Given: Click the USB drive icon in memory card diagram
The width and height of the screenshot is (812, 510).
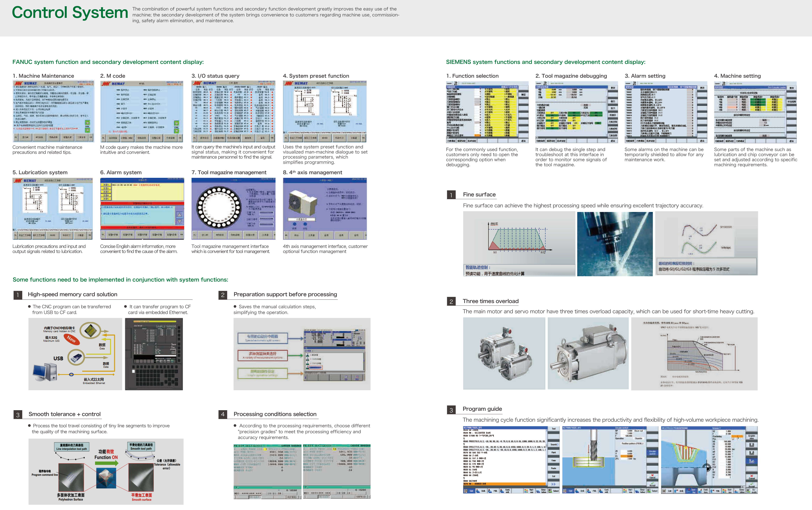Looking at the screenshot, I should click(x=77, y=358).
